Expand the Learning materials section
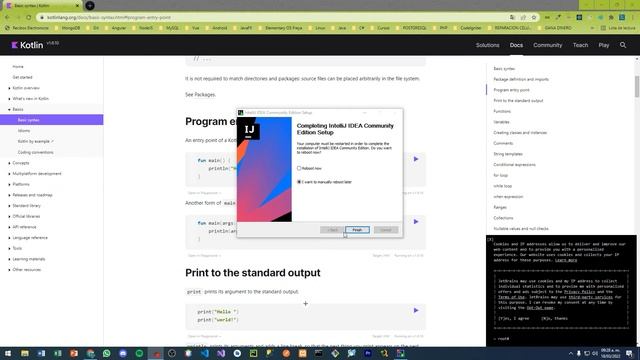The image size is (640, 360). tap(29, 259)
